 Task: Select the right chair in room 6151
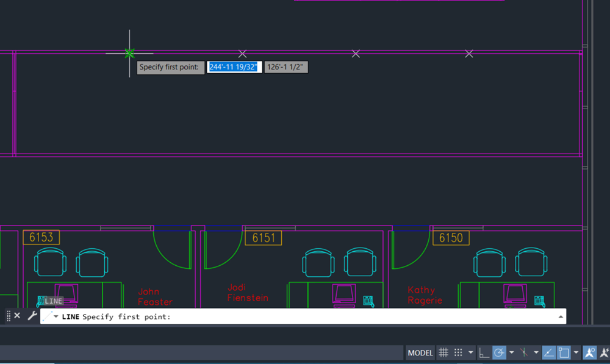click(x=360, y=262)
